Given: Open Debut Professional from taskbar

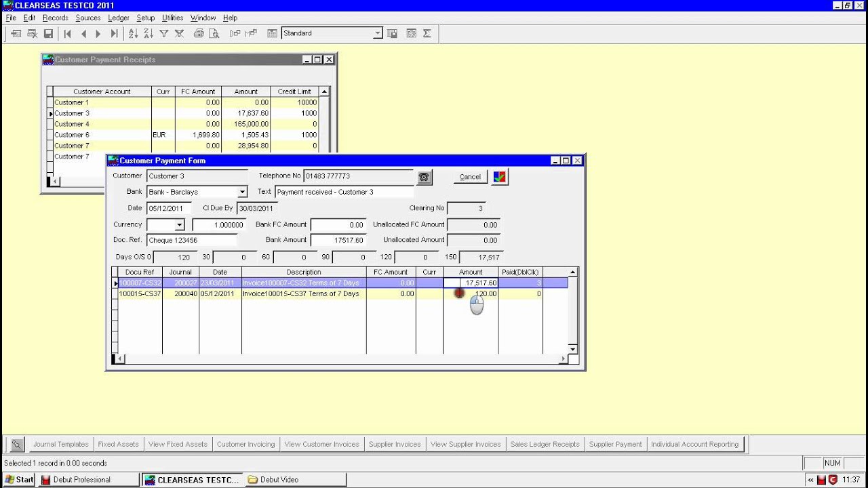Looking at the screenshot, I should pos(88,480).
